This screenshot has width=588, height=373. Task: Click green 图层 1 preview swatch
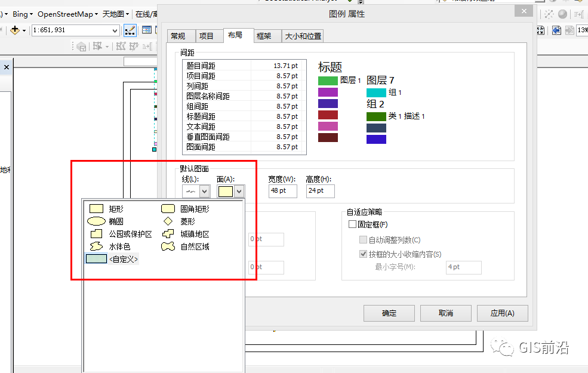328,81
